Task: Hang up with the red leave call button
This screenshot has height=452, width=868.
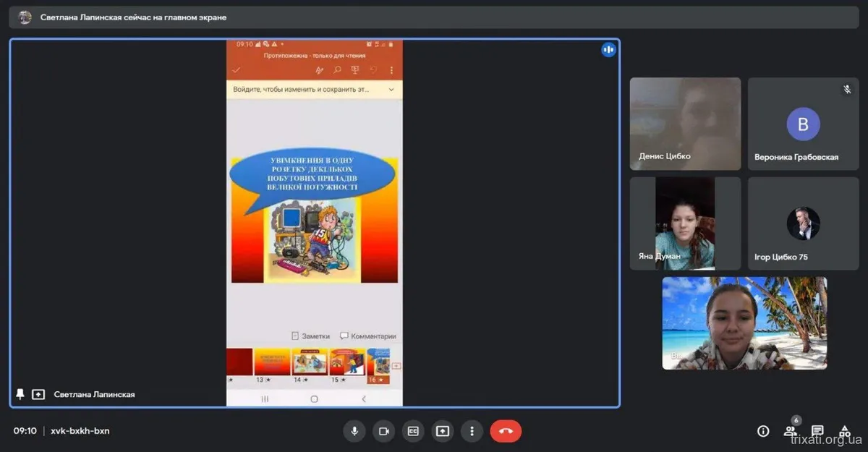Action: coord(506,431)
